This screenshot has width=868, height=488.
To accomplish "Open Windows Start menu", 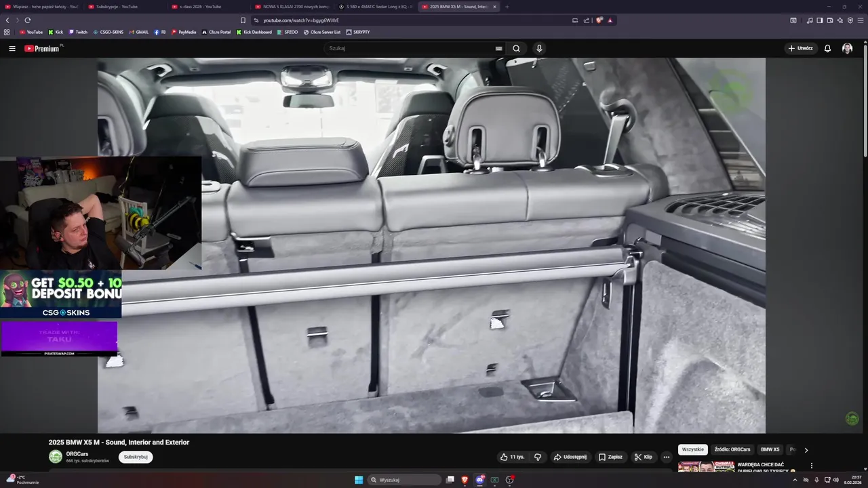I will [359, 480].
